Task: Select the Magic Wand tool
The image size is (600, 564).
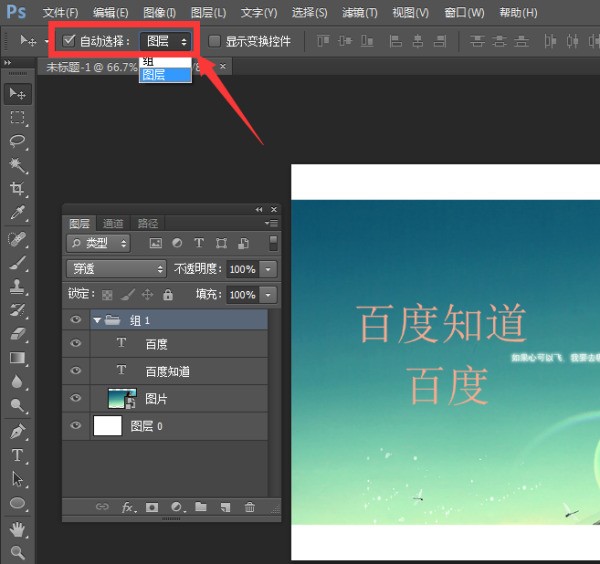Action: [x=18, y=165]
